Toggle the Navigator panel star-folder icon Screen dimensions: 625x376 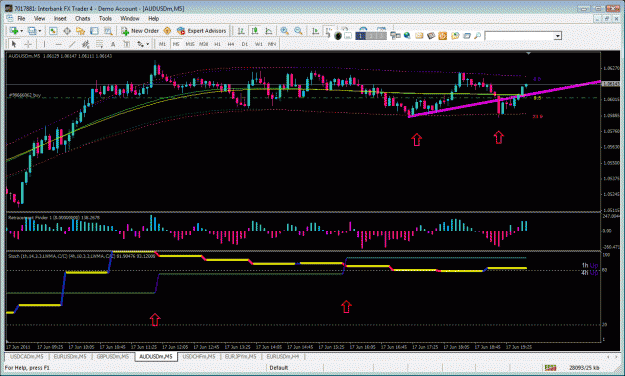[x=81, y=31]
